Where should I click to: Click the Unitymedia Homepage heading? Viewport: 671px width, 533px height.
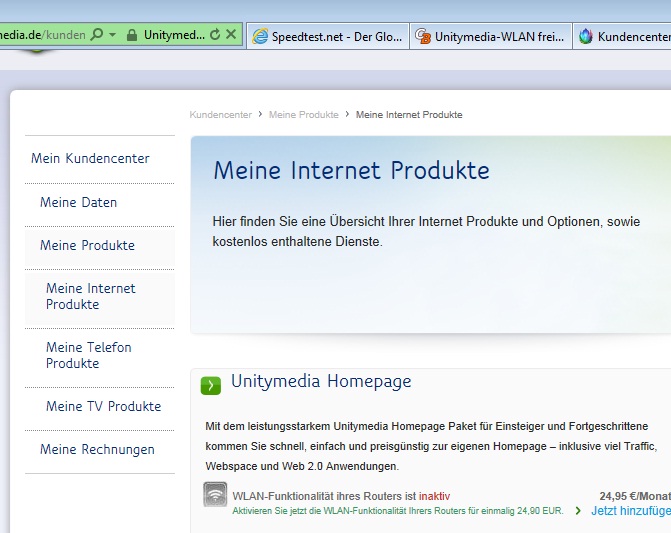coord(321,381)
